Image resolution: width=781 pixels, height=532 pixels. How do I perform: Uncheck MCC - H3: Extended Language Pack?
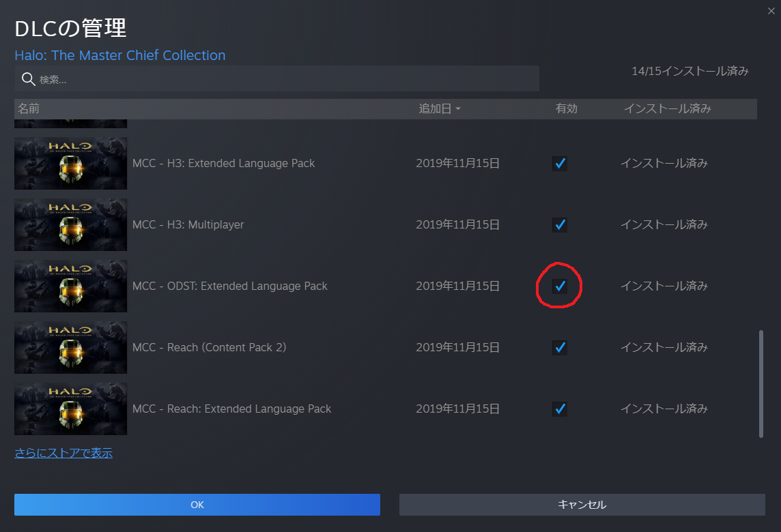click(560, 163)
